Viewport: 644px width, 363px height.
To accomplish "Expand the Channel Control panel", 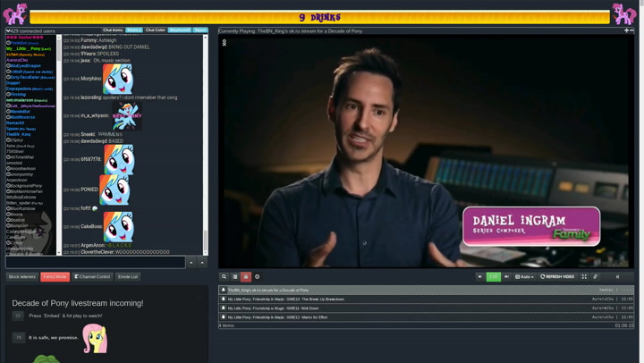I will pyautogui.click(x=92, y=277).
